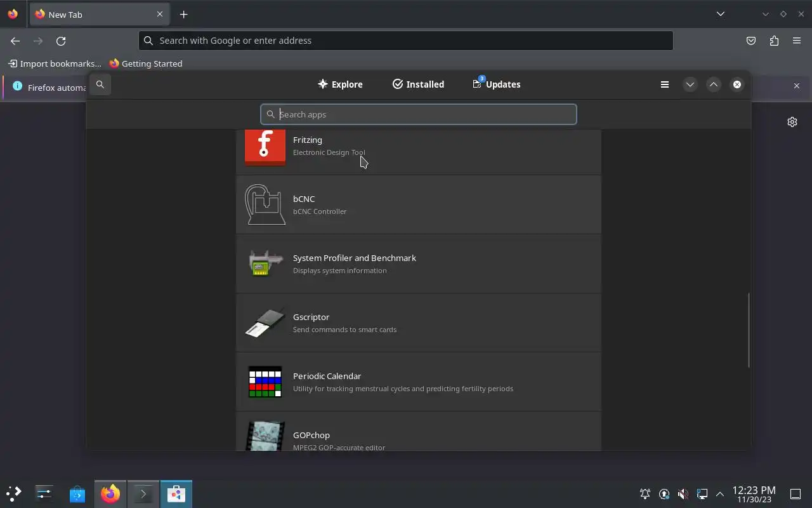Select the New Tab tab

(100, 14)
